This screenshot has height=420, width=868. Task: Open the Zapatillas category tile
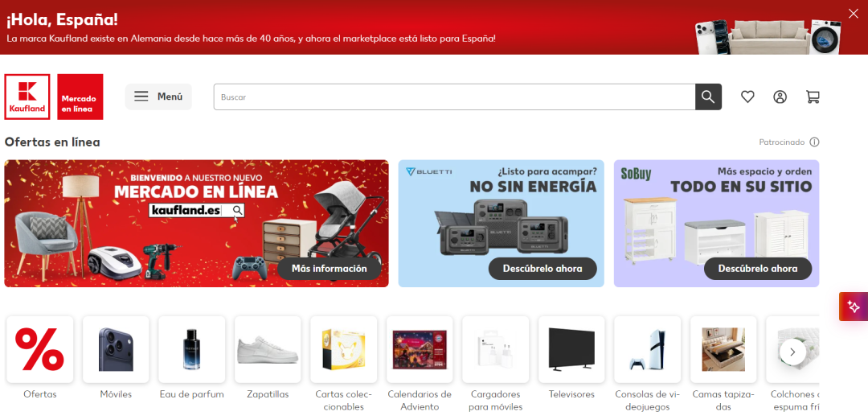point(268,350)
